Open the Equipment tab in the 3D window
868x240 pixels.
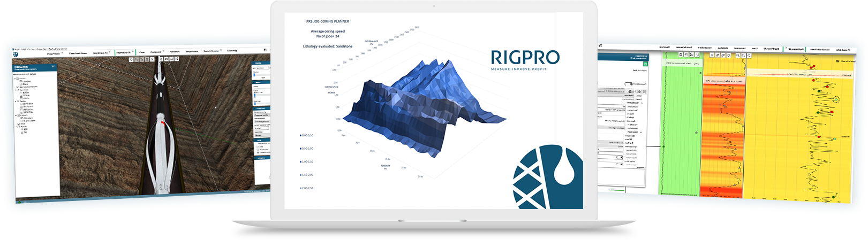tap(156, 52)
